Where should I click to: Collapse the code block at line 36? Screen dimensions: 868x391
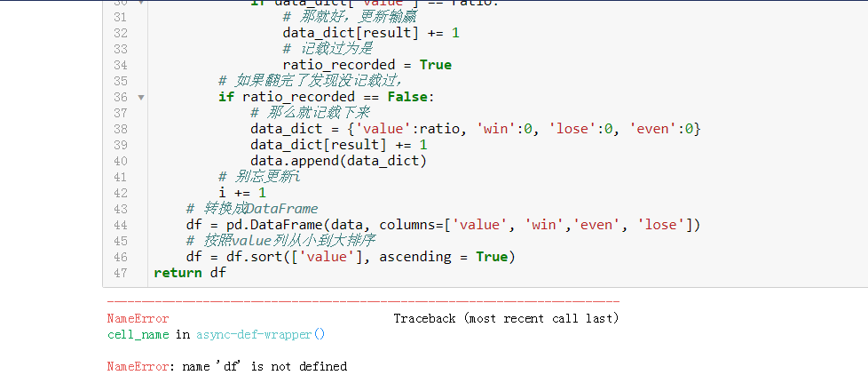coord(141,97)
